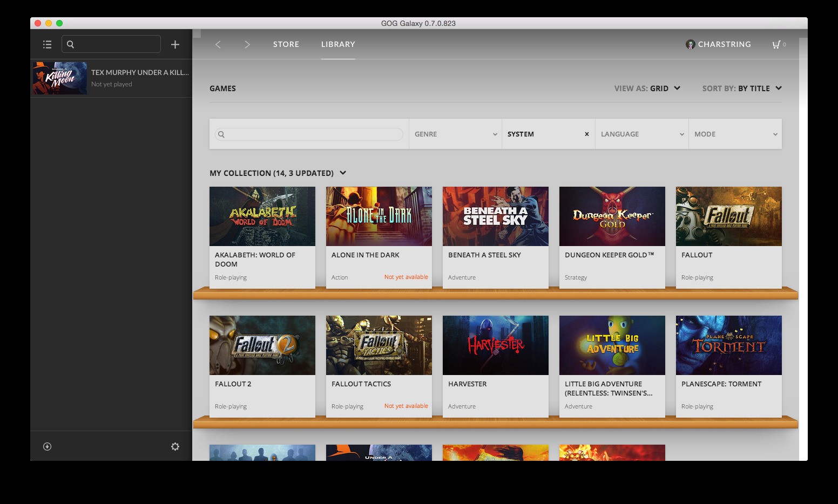Open Dungeon Keeper Gold cover

tap(612, 216)
